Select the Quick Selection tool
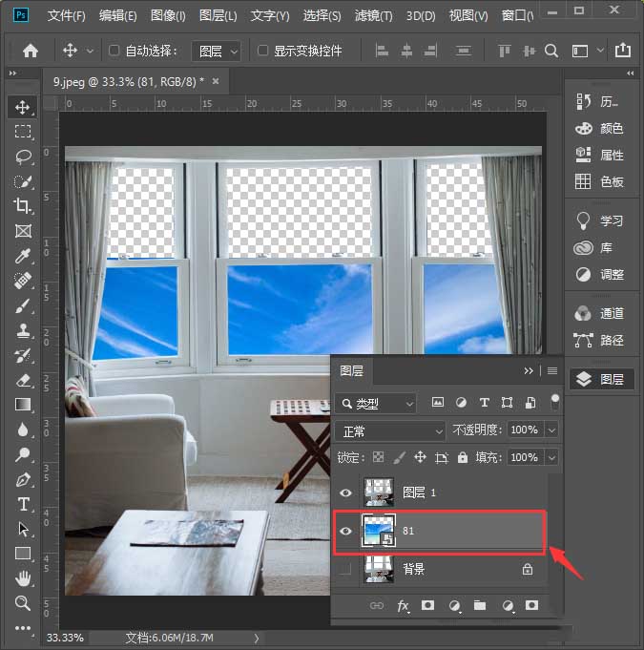The height and width of the screenshot is (650, 644). [22, 181]
